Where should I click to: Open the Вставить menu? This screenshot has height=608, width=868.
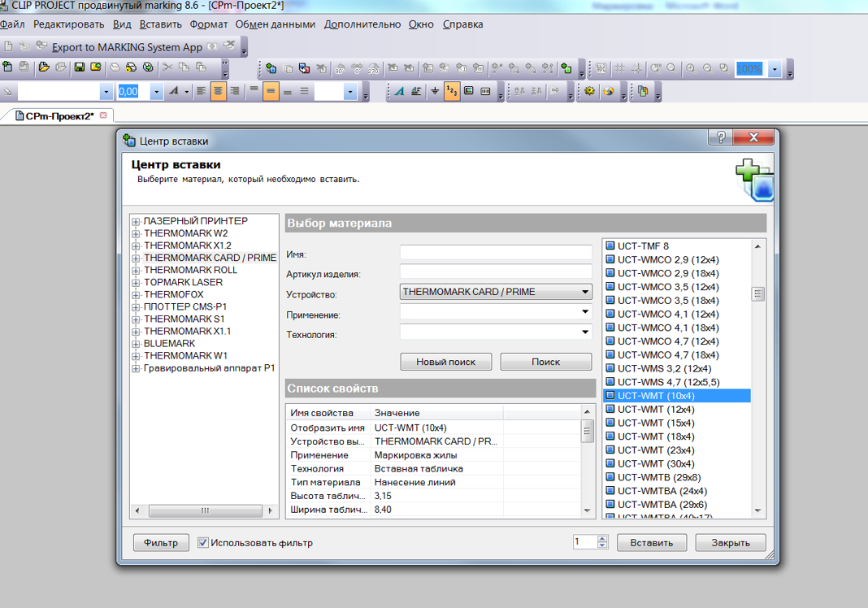pyautogui.click(x=161, y=24)
